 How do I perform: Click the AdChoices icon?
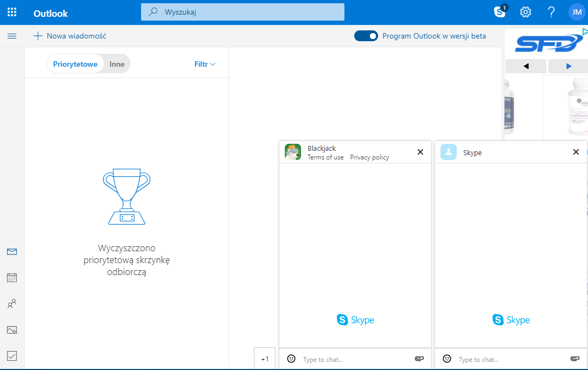(585, 32)
